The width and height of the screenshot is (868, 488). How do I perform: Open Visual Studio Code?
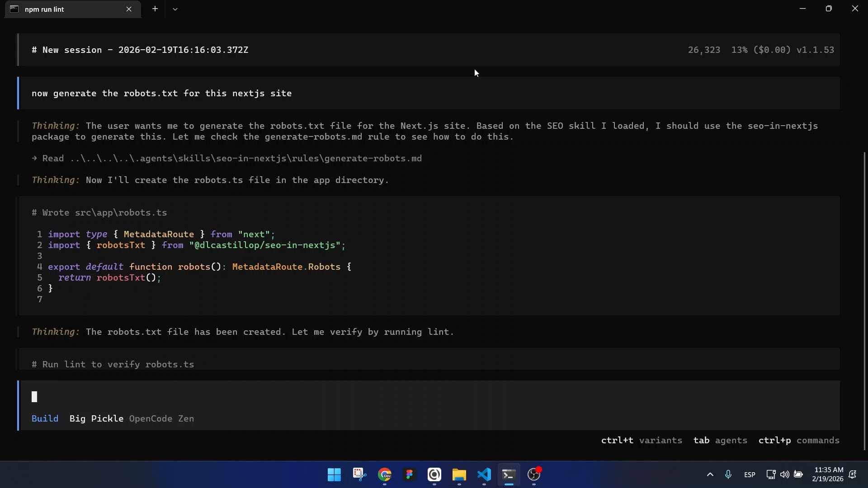click(x=484, y=475)
